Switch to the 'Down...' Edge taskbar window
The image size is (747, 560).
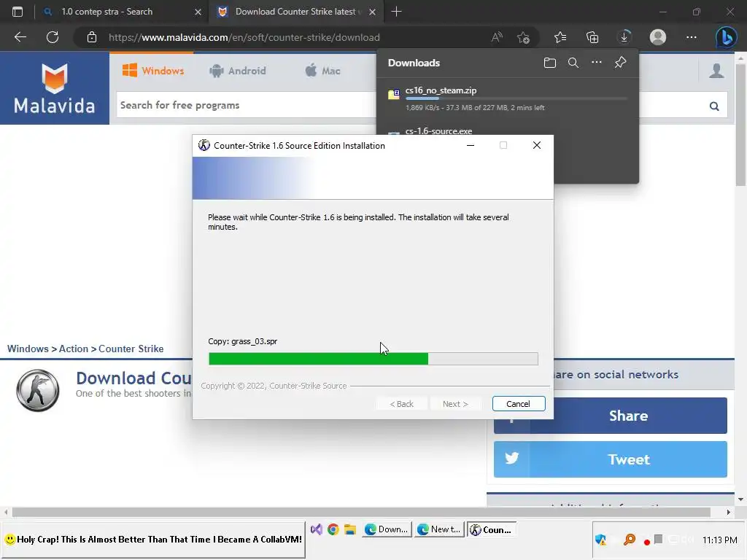[387, 529]
